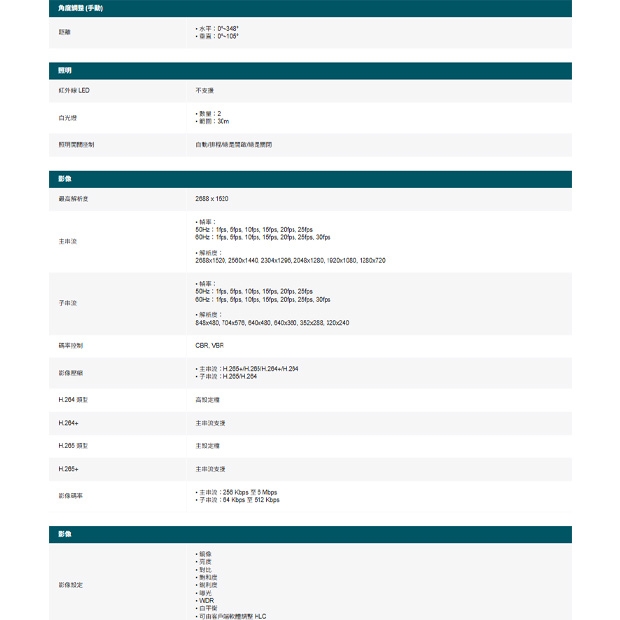Click the H.264+ row label
Image resolution: width=620 pixels, height=620 pixels.
pos(68,423)
